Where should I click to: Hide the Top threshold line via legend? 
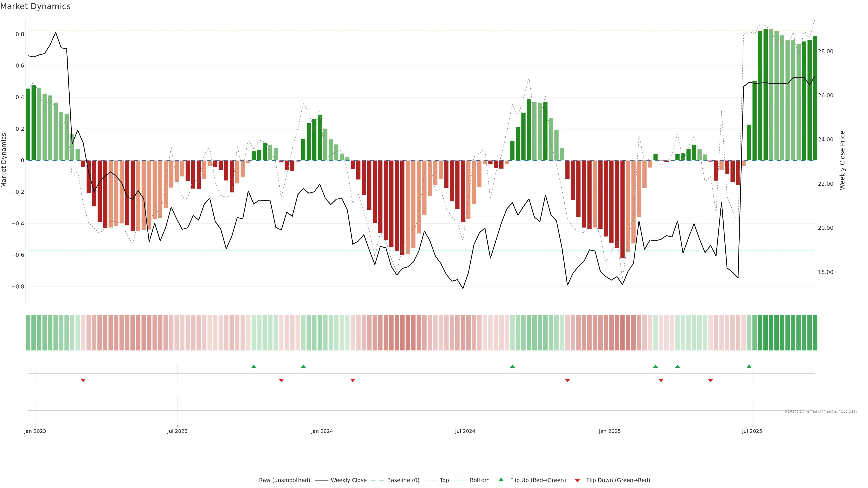(x=444, y=480)
